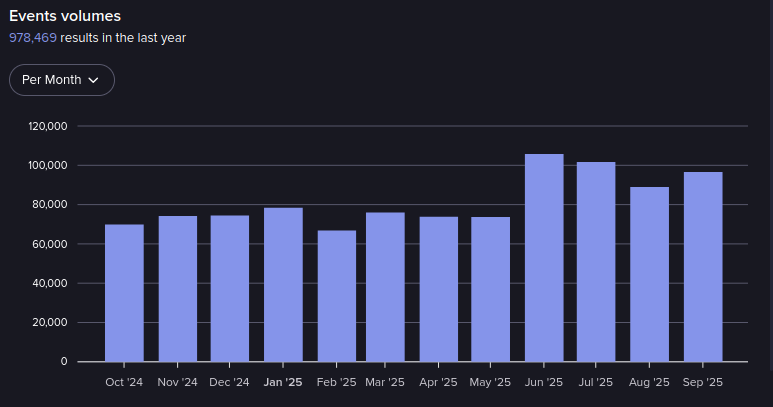The height and width of the screenshot is (407, 773).
Task: Select the Jul '25 bar
Action: 596,262
